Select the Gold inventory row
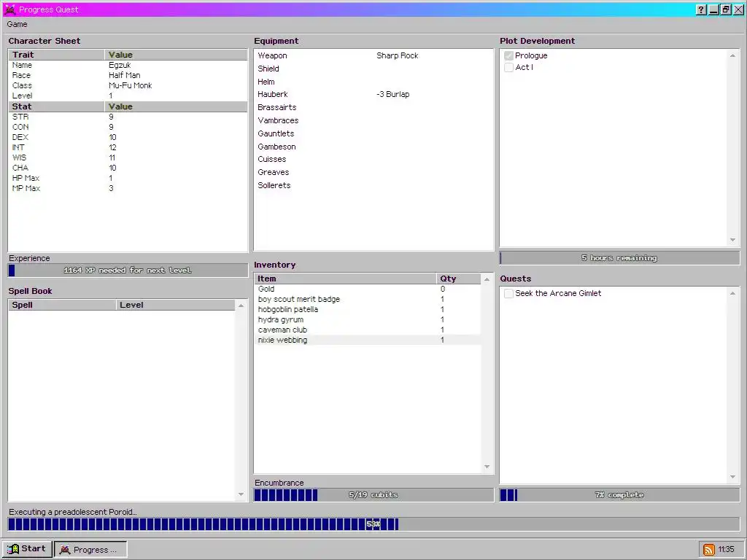Image resolution: width=747 pixels, height=560 pixels. coord(368,289)
